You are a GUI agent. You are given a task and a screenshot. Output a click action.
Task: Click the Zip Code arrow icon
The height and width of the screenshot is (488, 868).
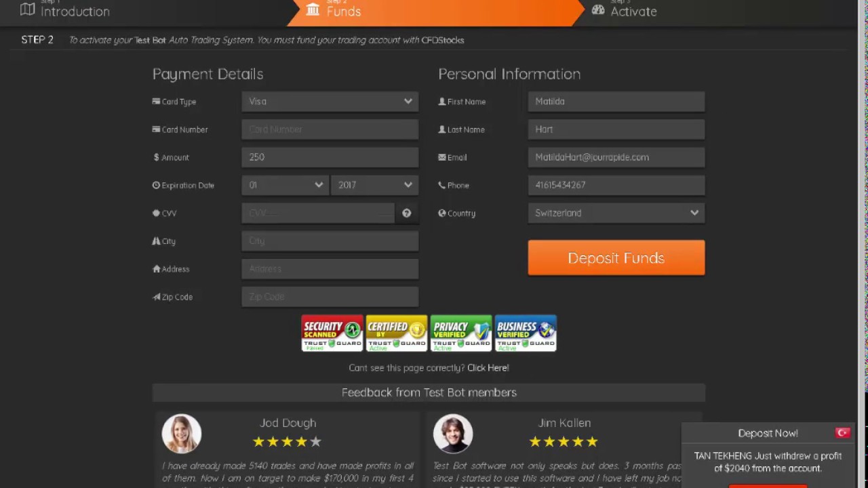[156, 297]
